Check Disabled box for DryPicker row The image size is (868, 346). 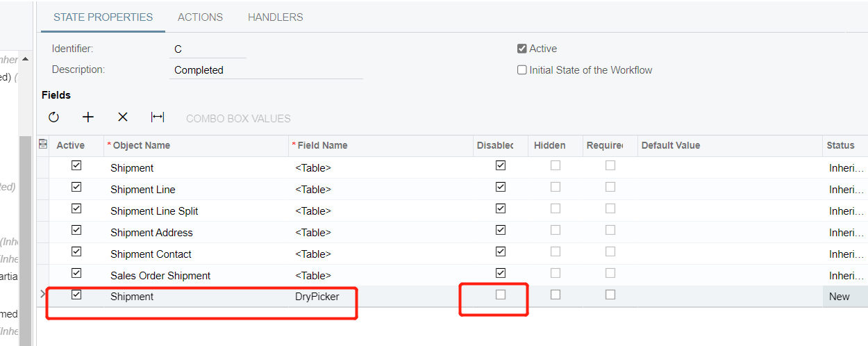pyautogui.click(x=500, y=295)
